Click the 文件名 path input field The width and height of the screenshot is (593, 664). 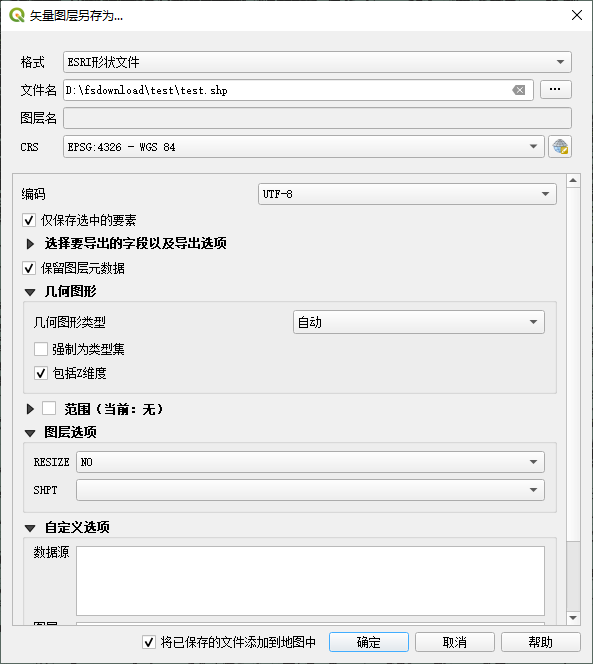tap(298, 90)
